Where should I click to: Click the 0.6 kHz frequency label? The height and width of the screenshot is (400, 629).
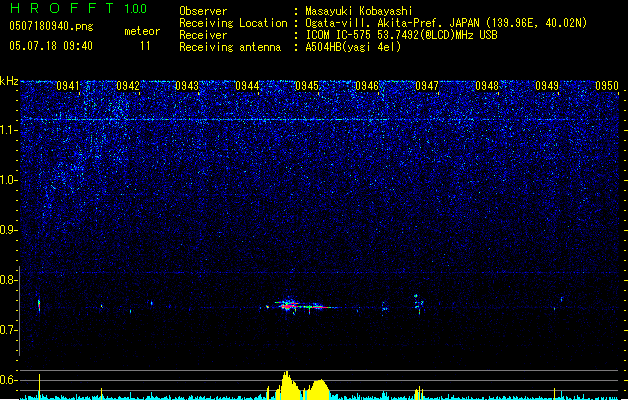tap(9, 380)
